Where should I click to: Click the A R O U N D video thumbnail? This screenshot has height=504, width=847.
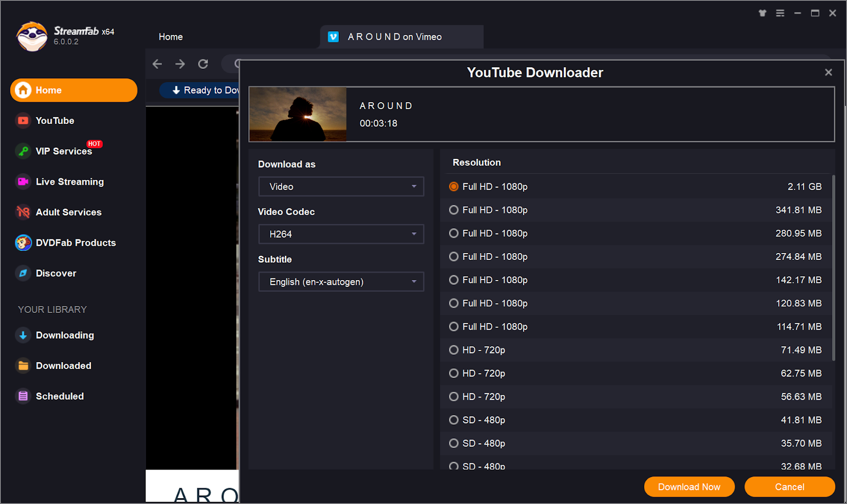click(x=298, y=114)
